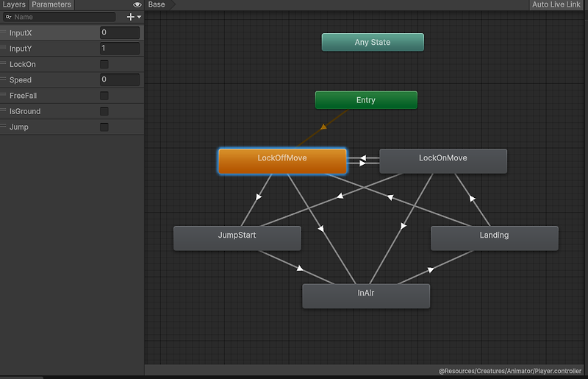Switch to the Parameters tab
Screen dimensions: 588x379
[51, 4]
